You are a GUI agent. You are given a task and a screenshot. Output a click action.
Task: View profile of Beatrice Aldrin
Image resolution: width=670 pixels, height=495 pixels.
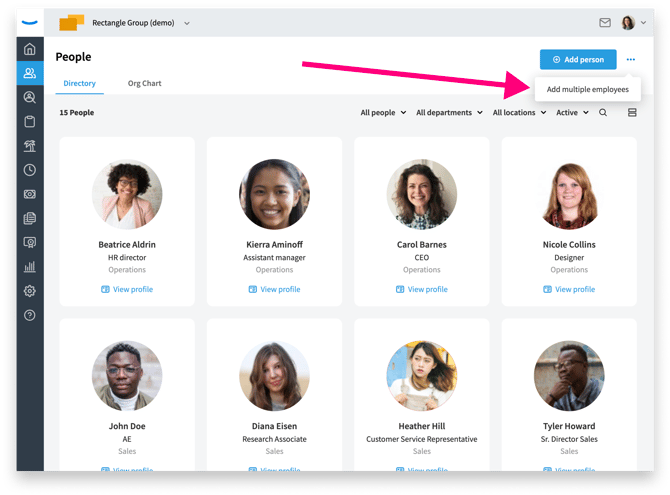pos(127,289)
